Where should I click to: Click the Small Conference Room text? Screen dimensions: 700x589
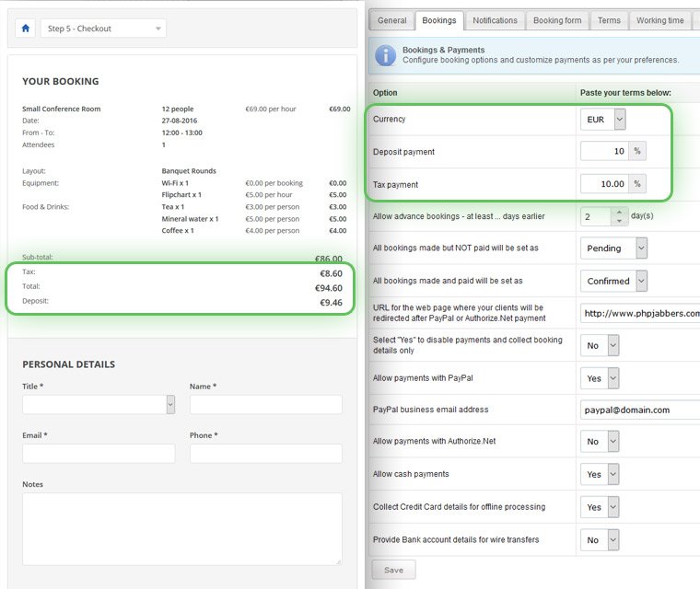click(x=61, y=109)
